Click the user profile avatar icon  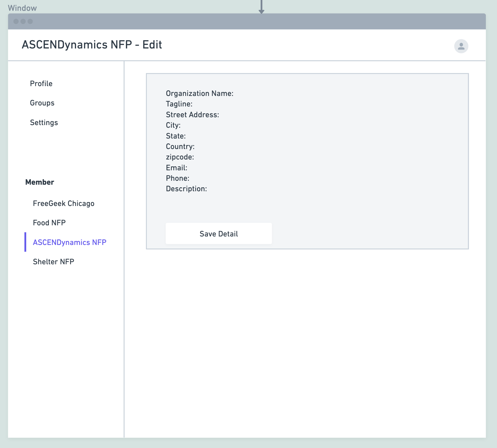[461, 46]
